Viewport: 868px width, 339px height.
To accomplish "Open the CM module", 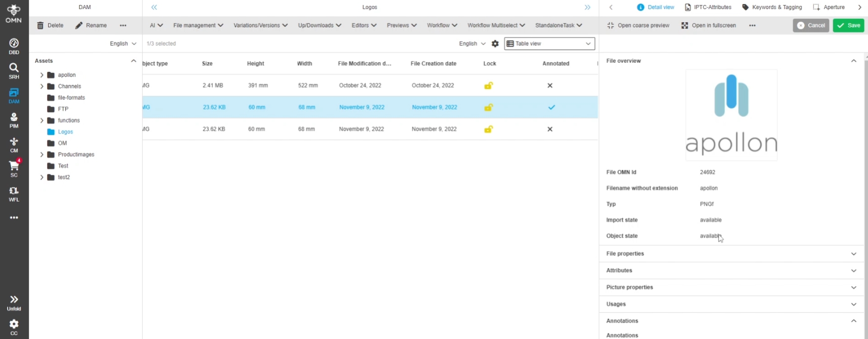I will [14, 145].
